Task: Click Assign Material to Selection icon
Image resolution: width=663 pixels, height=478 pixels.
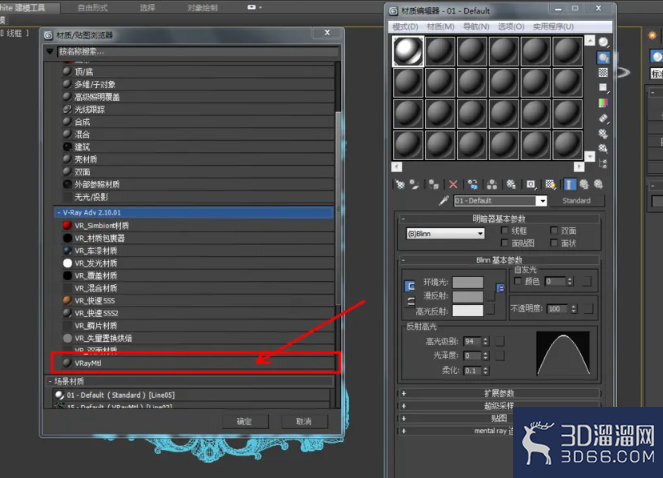Action: click(x=433, y=184)
